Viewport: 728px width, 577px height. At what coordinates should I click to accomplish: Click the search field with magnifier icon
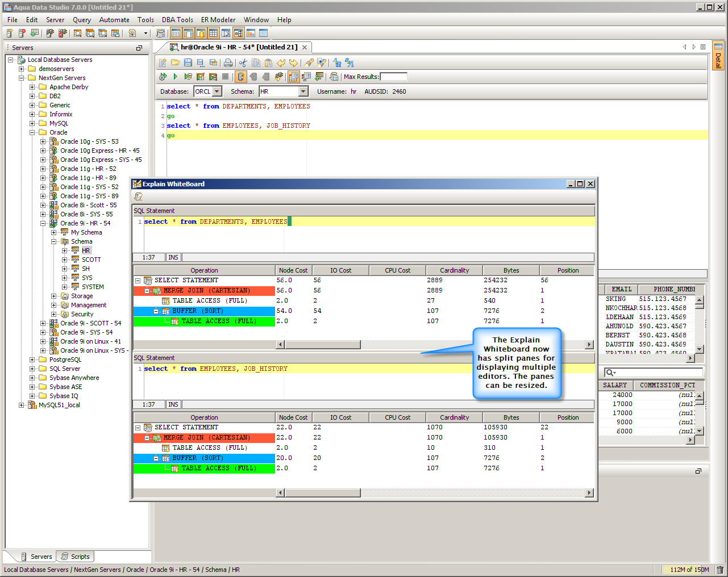click(x=654, y=373)
